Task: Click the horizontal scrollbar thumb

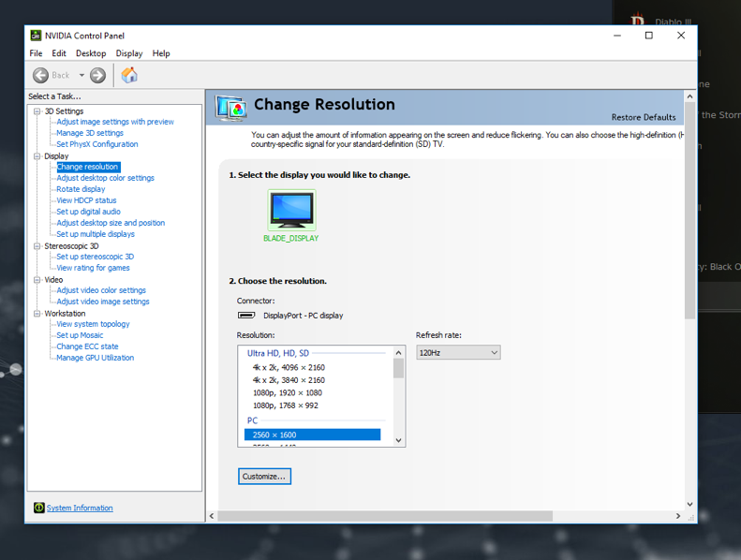Action: tap(385, 516)
